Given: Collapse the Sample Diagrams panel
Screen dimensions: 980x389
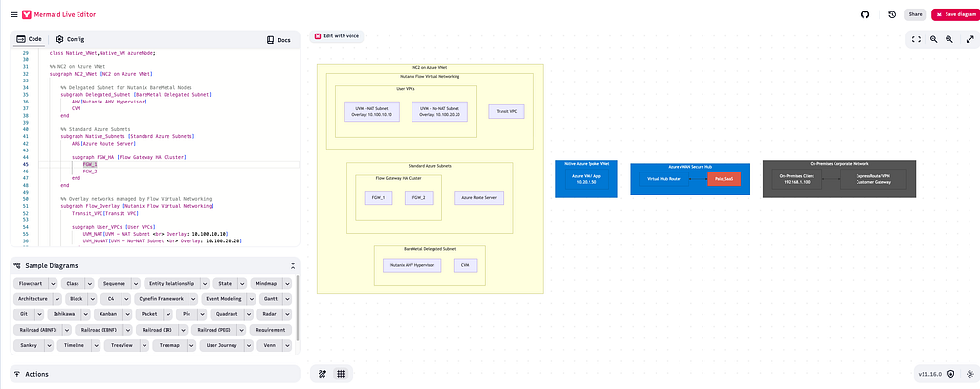Looking at the screenshot, I should tap(293, 265).
